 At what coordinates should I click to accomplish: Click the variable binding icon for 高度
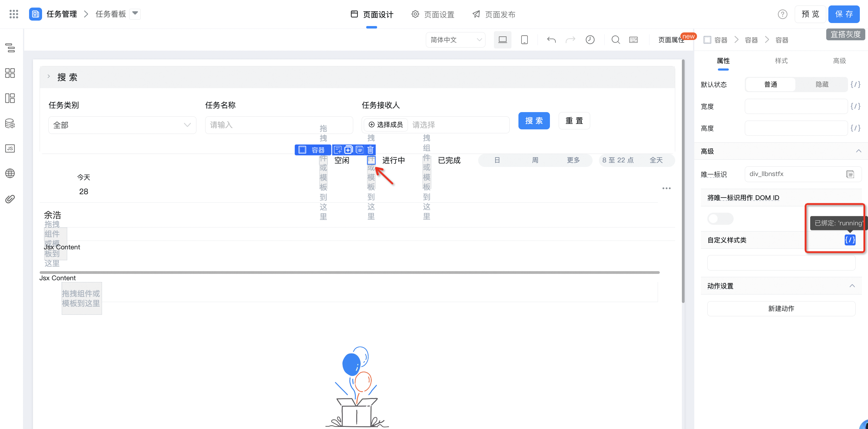pyautogui.click(x=855, y=128)
